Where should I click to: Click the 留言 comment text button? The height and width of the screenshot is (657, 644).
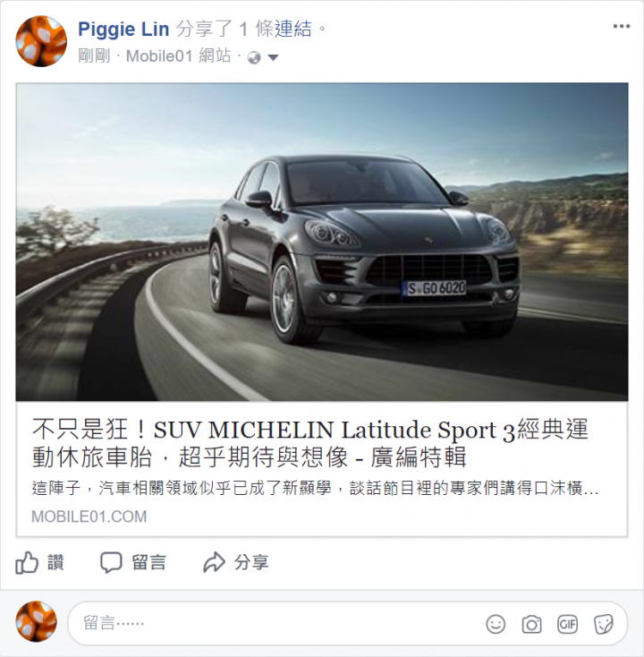pos(149,562)
